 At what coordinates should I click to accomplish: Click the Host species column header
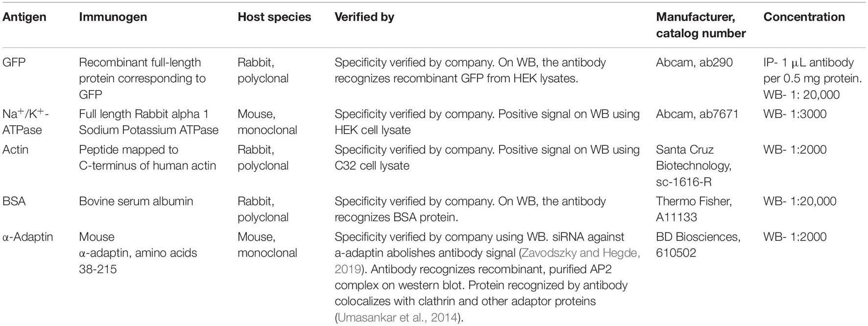[x=274, y=17]
